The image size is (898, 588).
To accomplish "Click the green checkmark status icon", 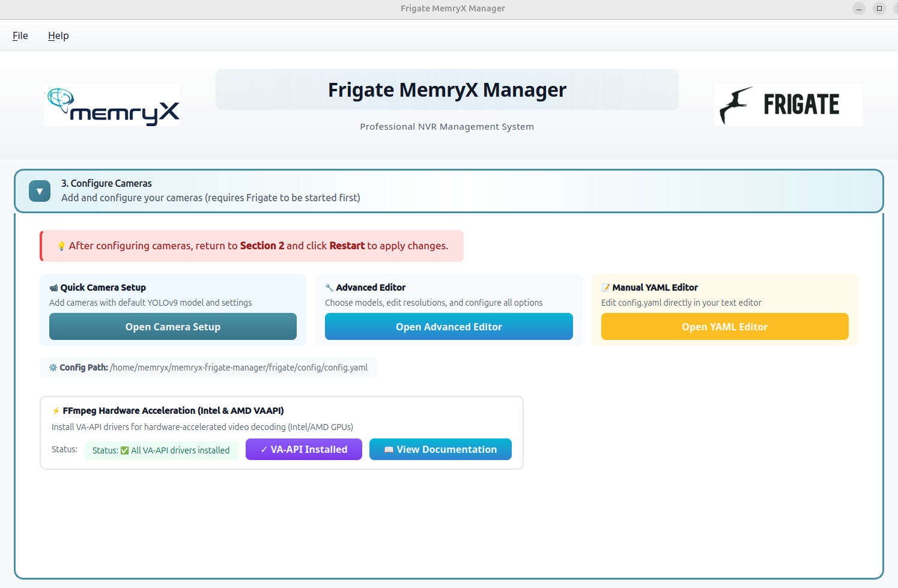I will coord(125,450).
